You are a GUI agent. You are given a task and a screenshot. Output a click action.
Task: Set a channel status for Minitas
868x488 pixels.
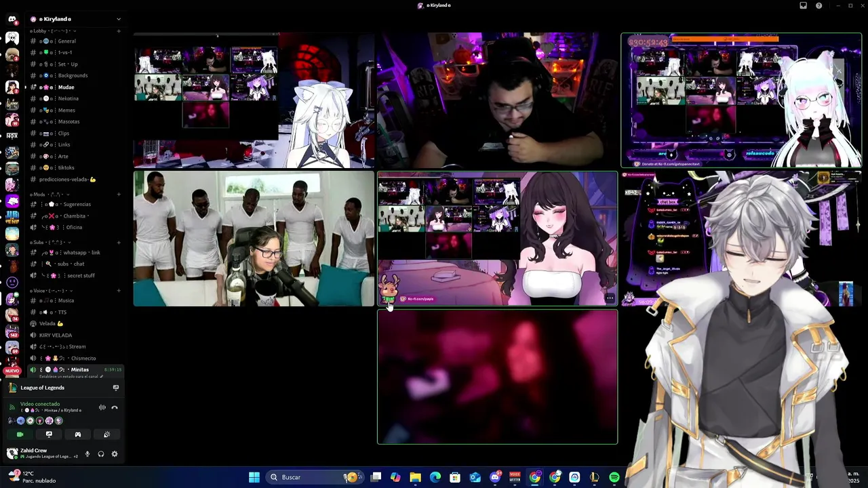[x=70, y=377]
